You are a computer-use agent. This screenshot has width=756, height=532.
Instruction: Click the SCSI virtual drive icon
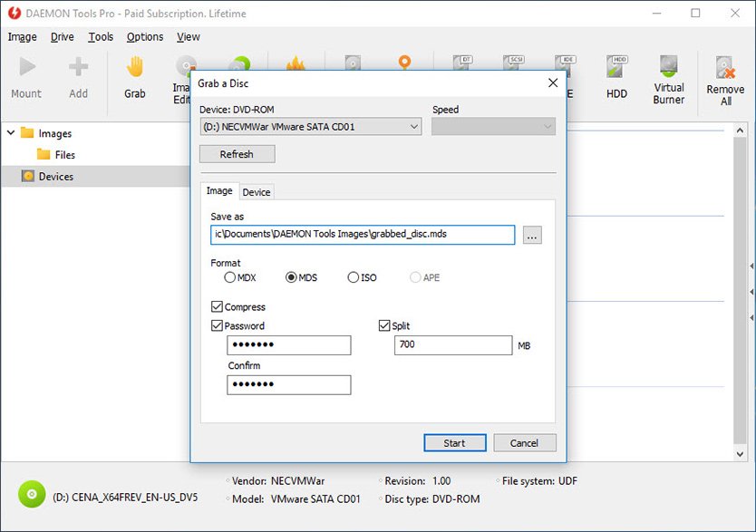[513, 63]
